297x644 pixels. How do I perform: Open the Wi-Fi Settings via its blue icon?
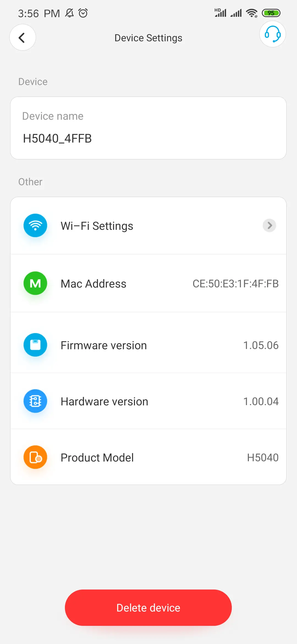click(35, 225)
